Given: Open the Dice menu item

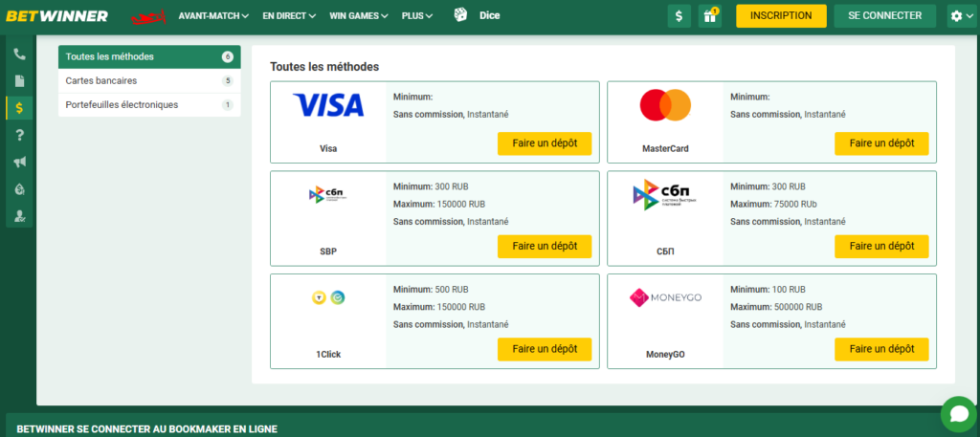Looking at the screenshot, I should (489, 16).
